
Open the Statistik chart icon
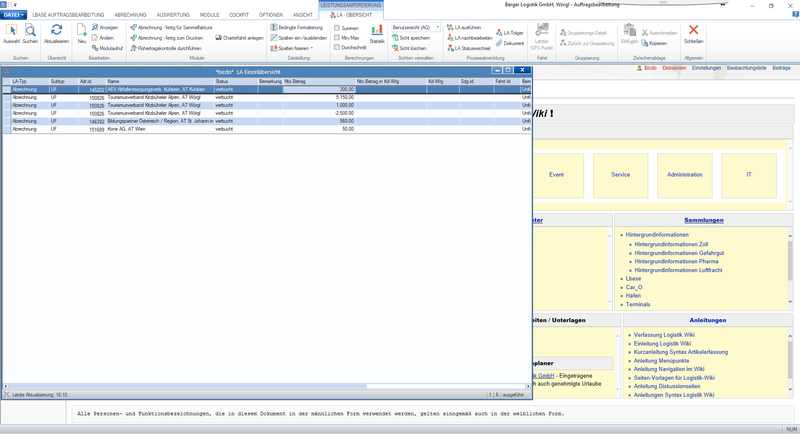[377, 31]
